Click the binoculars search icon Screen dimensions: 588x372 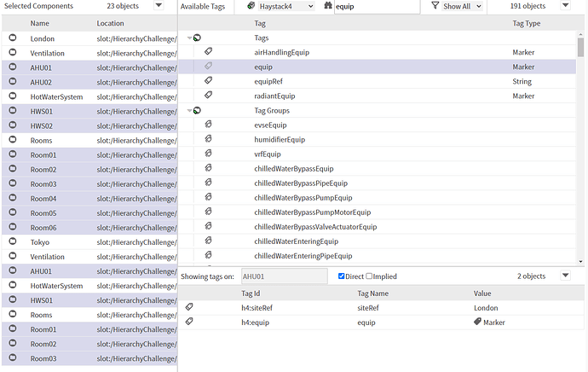pos(327,6)
